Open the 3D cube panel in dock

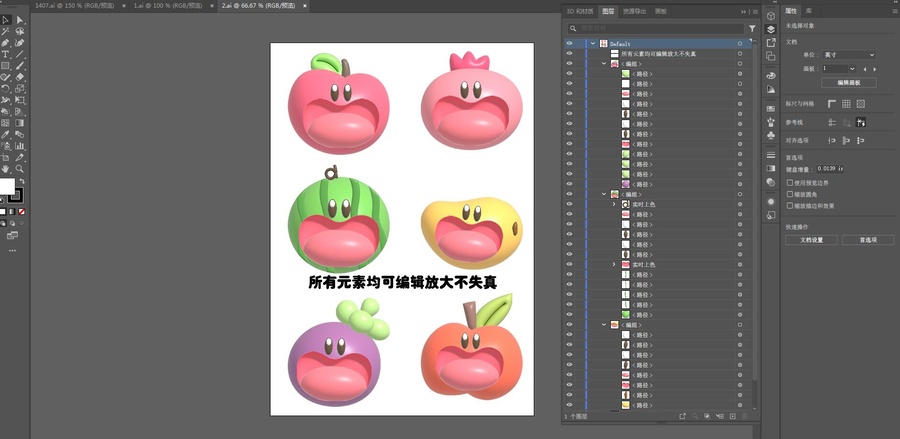(771, 15)
